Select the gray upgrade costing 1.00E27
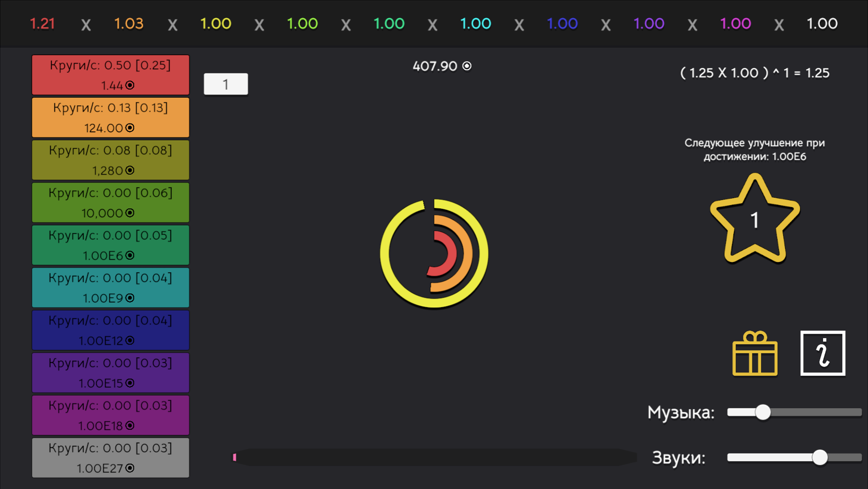The image size is (868, 489). pos(110,457)
